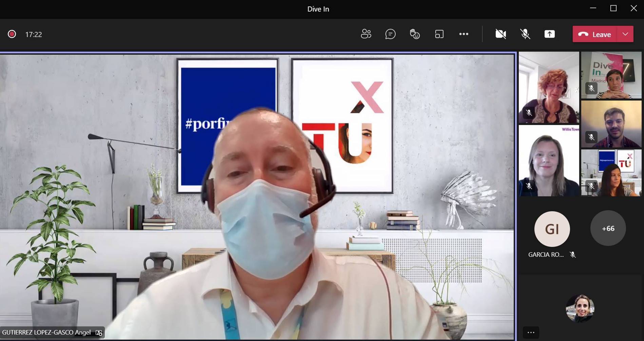The height and width of the screenshot is (341, 644).
Task: Select the GI avatar participant
Action: tap(552, 229)
